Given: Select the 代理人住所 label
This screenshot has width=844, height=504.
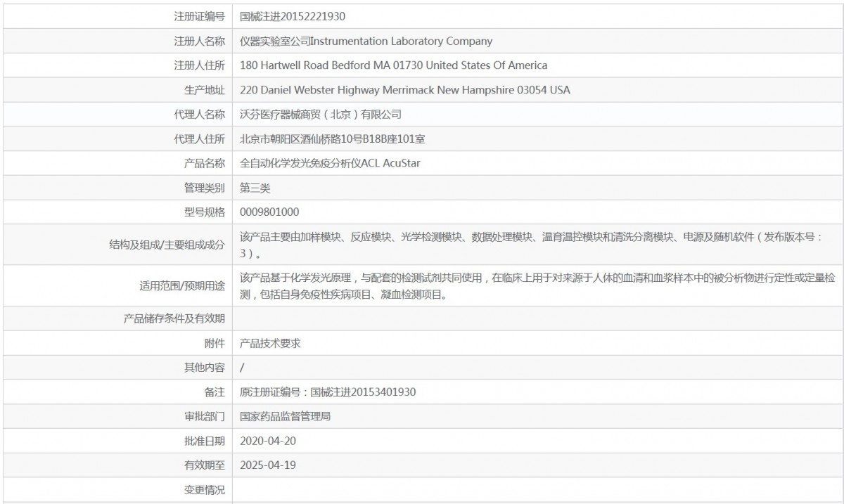Looking at the screenshot, I should coord(199,139).
